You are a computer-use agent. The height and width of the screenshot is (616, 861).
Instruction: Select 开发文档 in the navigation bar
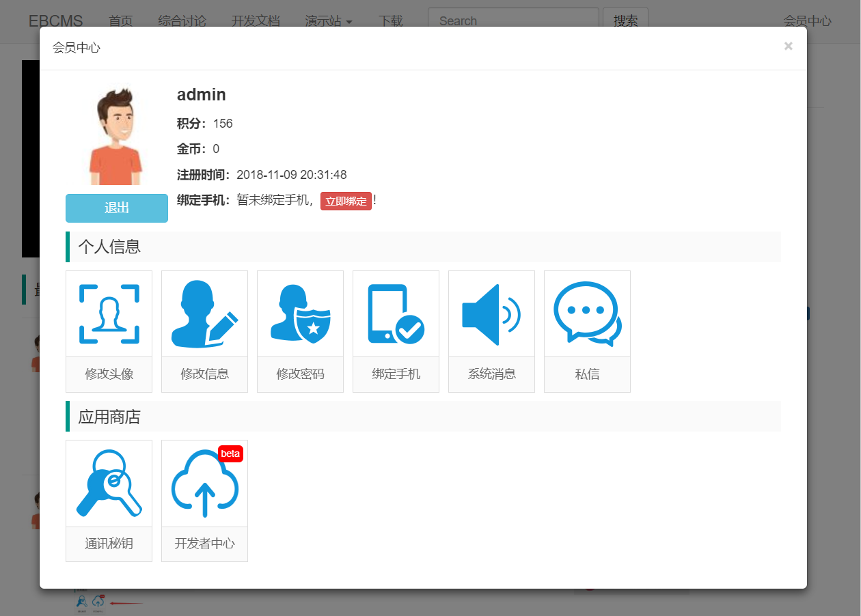(258, 21)
